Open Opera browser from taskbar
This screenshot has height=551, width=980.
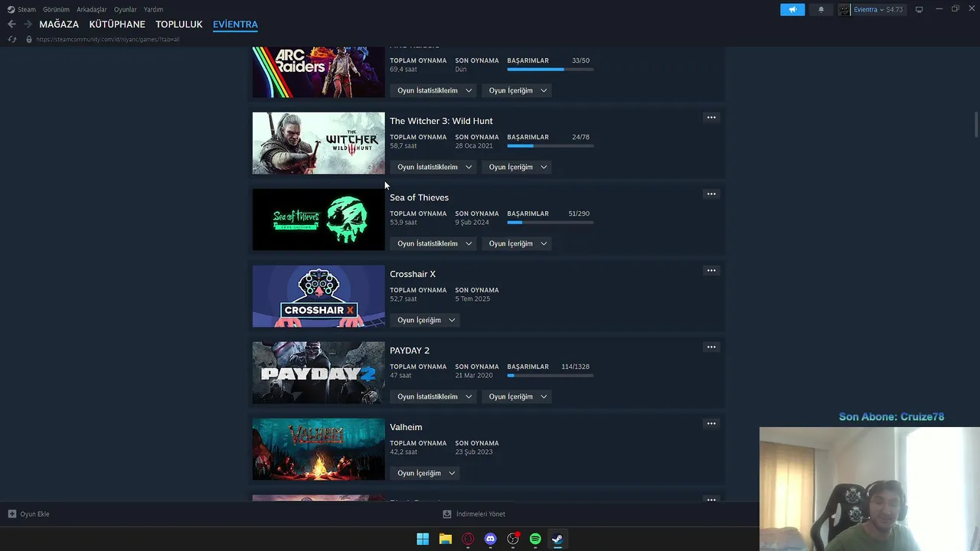(x=468, y=539)
